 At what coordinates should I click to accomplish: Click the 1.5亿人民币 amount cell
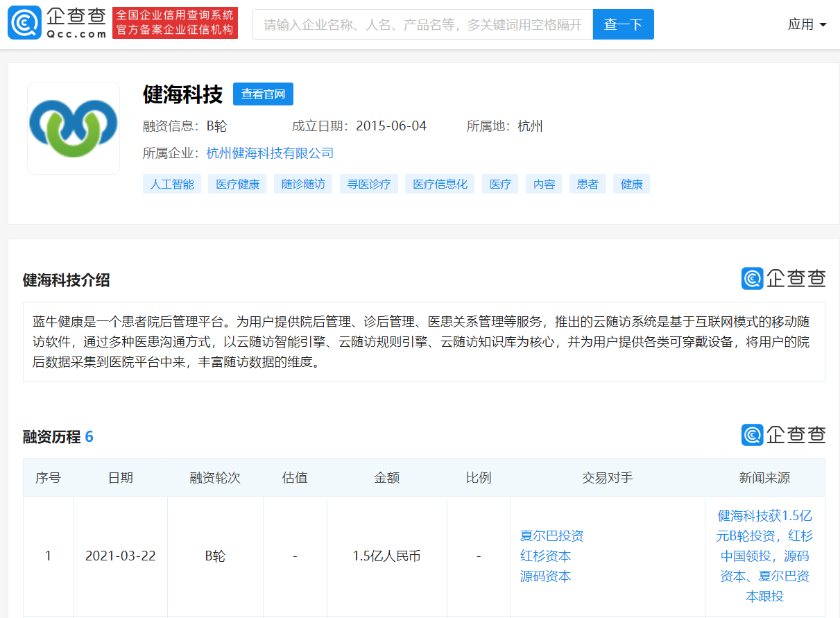[387, 556]
